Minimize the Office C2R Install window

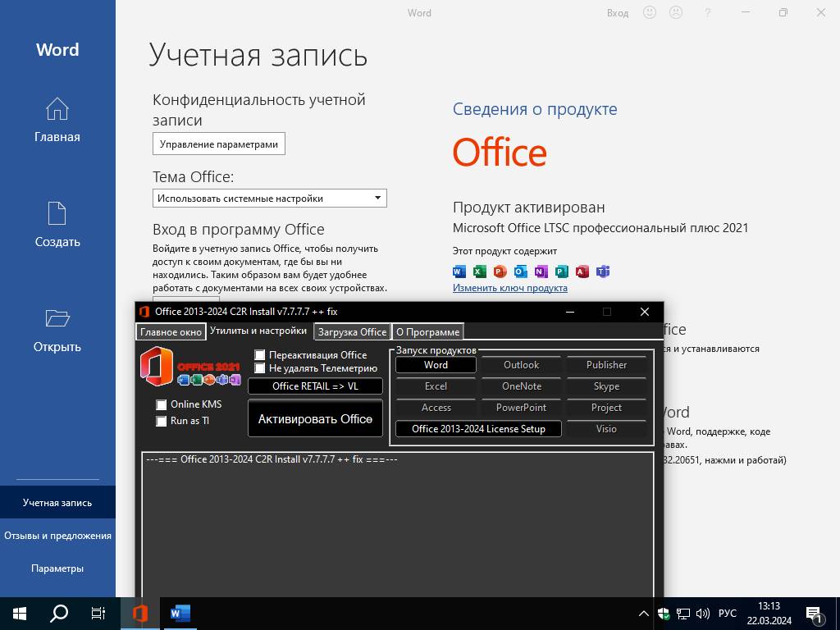[x=570, y=312]
